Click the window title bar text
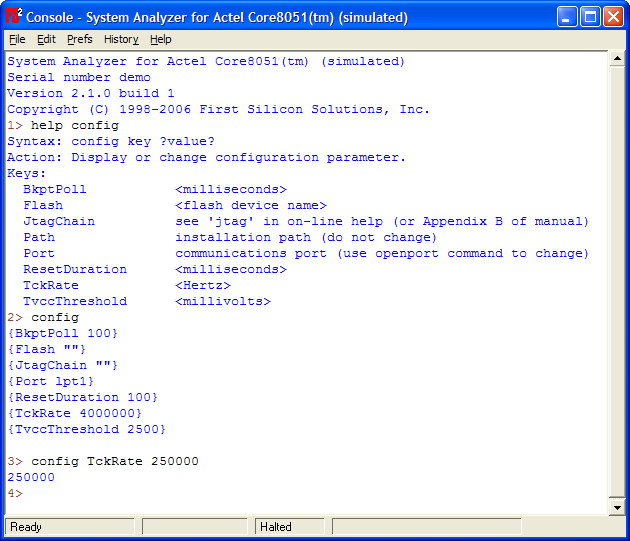The width and height of the screenshot is (630, 541). [217, 18]
